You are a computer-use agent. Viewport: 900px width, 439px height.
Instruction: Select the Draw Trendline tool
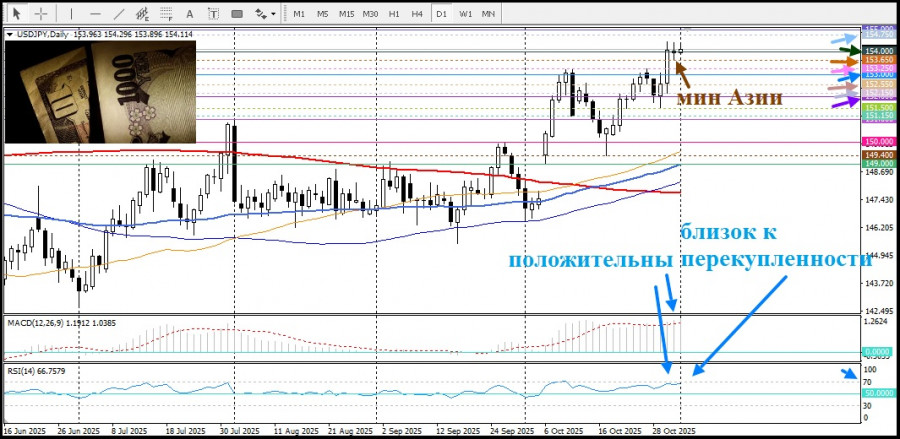point(119,13)
